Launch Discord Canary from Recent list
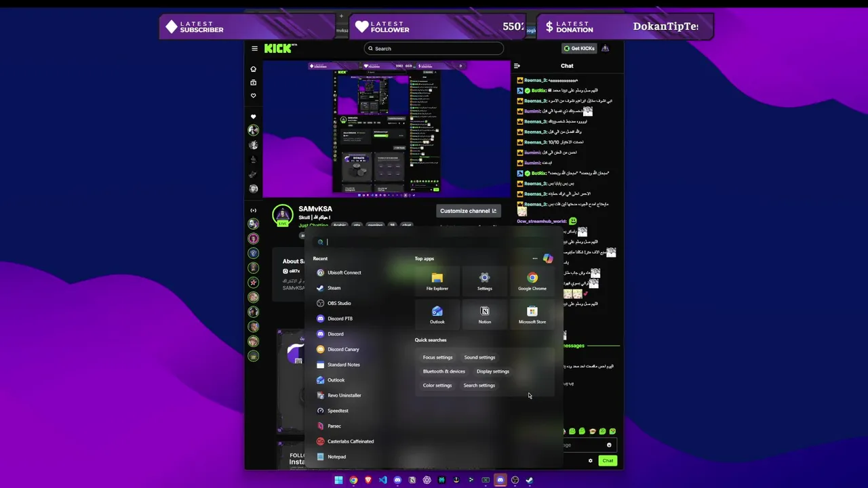This screenshot has height=488, width=868. point(339,349)
